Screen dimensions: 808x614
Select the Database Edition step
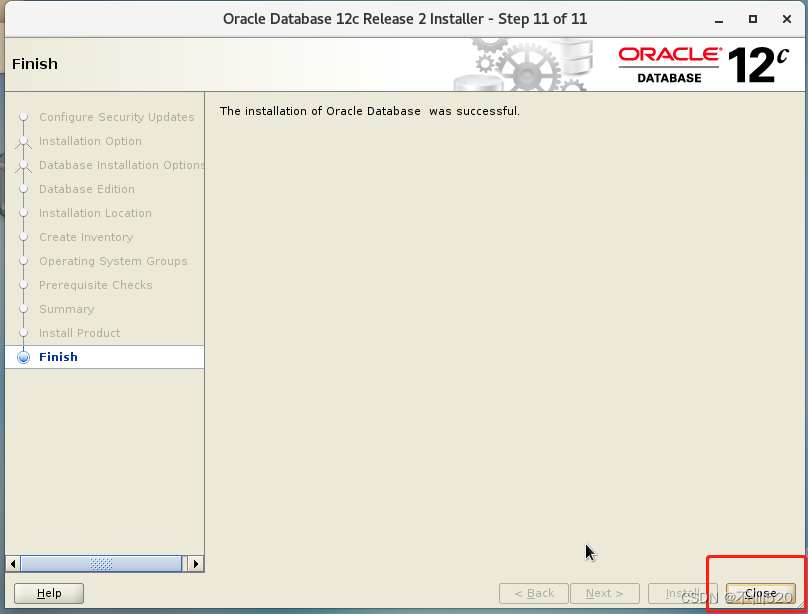click(87, 189)
